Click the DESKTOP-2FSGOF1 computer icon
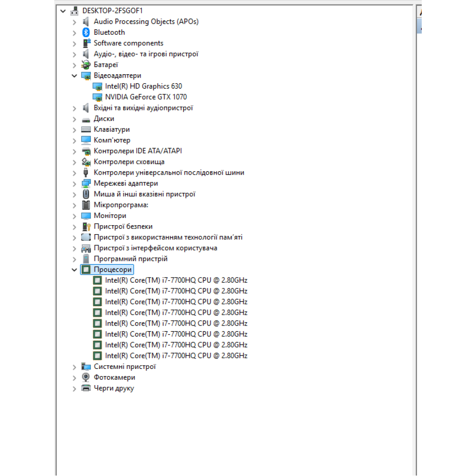The width and height of the screenshot is (476, 476). pos(74,11)
